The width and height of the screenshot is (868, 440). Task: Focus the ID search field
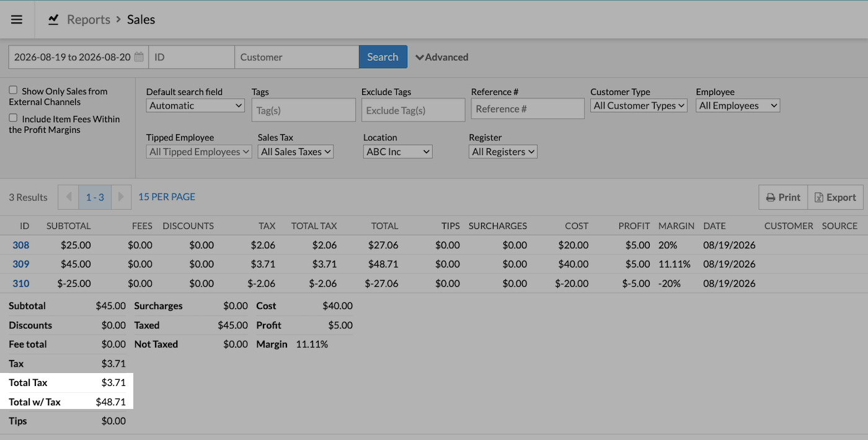pyautogui.click(x=192, y=56)
